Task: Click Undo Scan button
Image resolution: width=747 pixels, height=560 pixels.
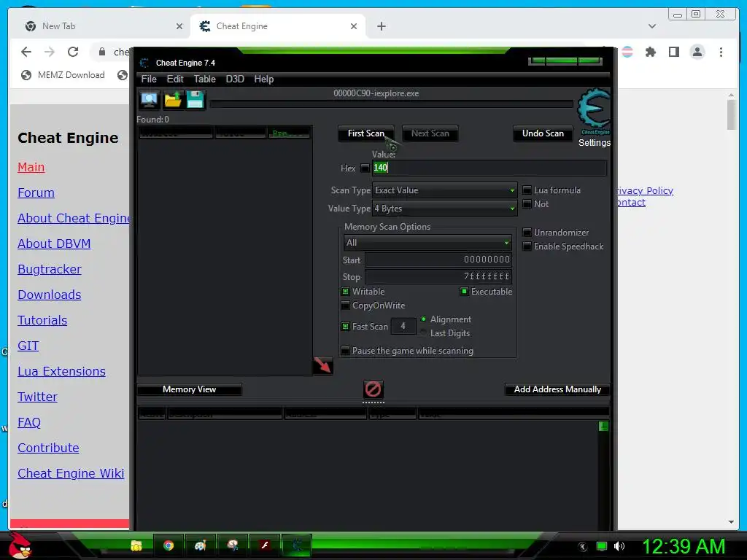Action: (x=543, y=133)
